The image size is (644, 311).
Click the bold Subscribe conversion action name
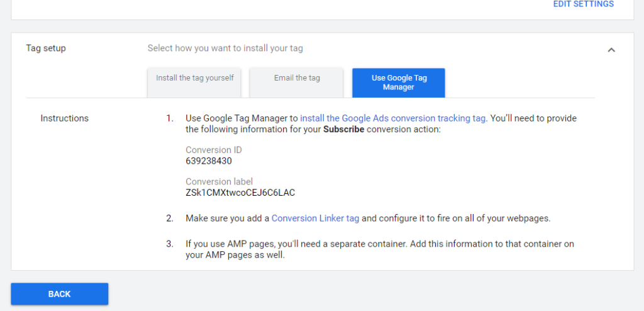[344, 130]
